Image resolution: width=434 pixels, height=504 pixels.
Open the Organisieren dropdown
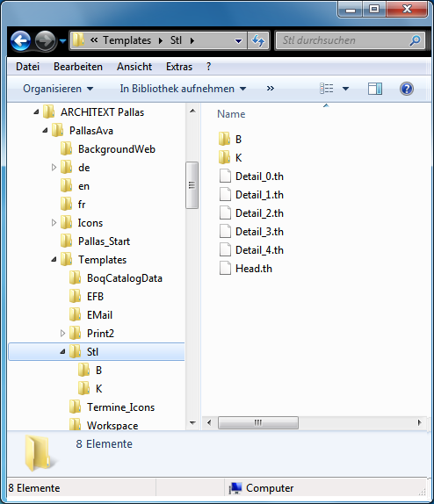click(x=58, y=89)
